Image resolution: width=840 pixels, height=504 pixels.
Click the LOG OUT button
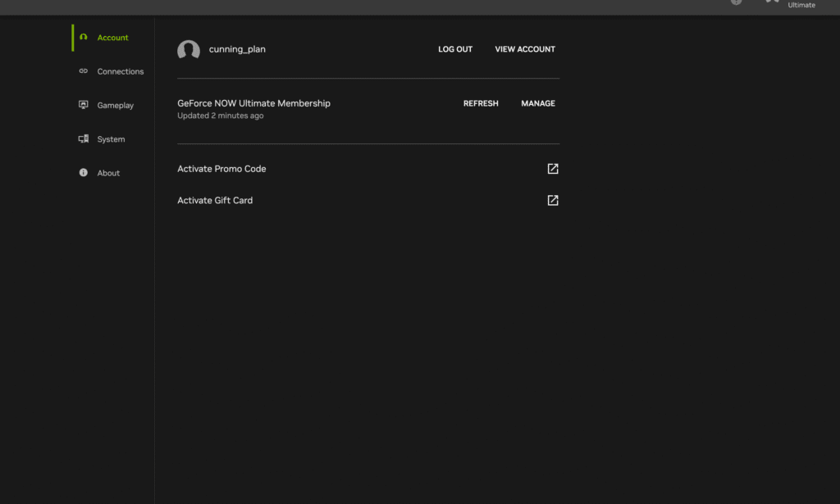455,49
